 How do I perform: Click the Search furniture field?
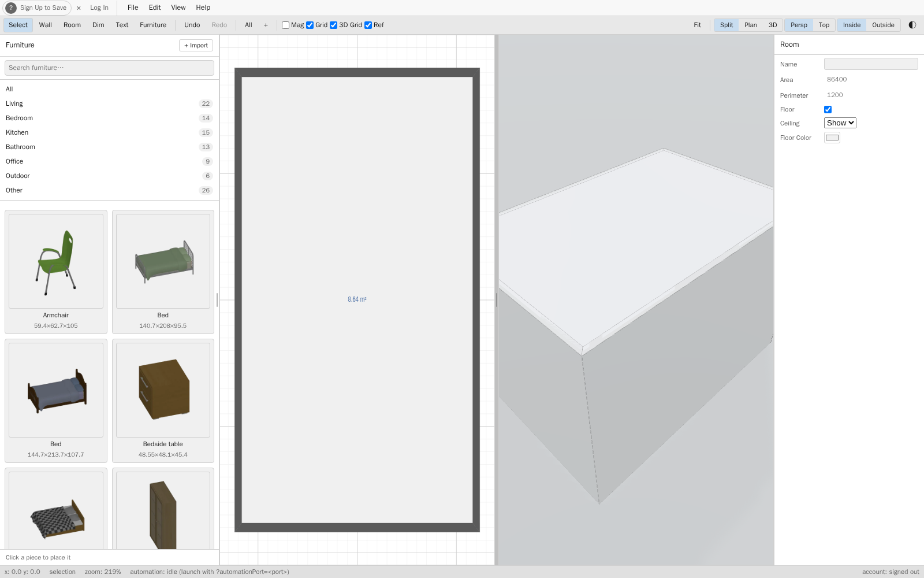(109, 68)
